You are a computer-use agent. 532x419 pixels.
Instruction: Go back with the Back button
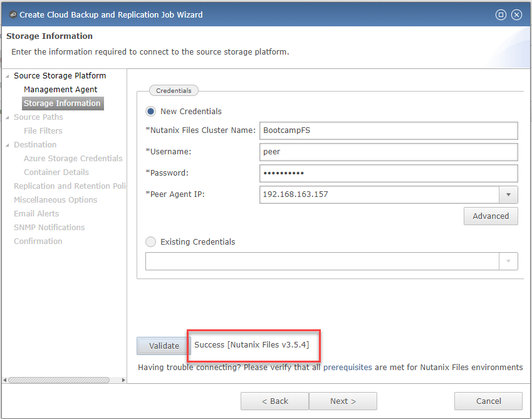275,401
